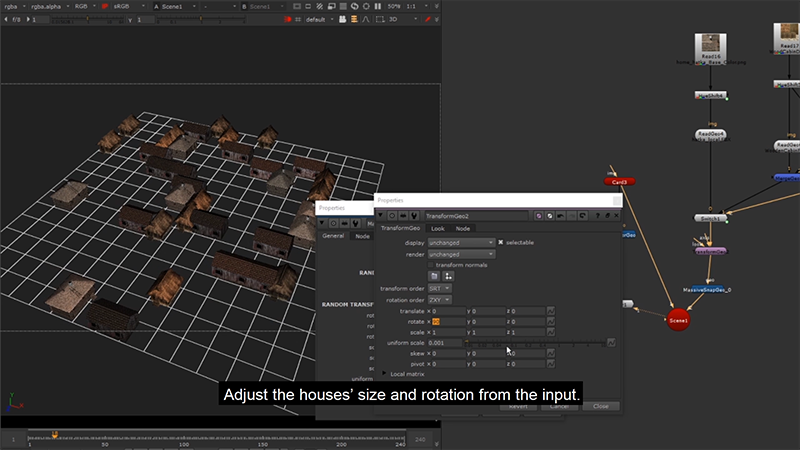Click the file import icon under transform normals
800x450 pixels.
point(435,275)
